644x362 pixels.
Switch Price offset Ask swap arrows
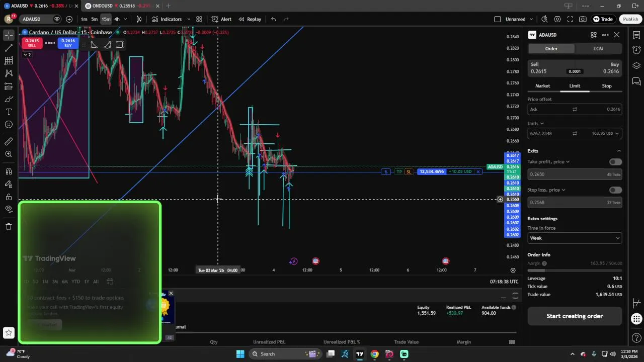pyautogui.click(x=575, y=109)
